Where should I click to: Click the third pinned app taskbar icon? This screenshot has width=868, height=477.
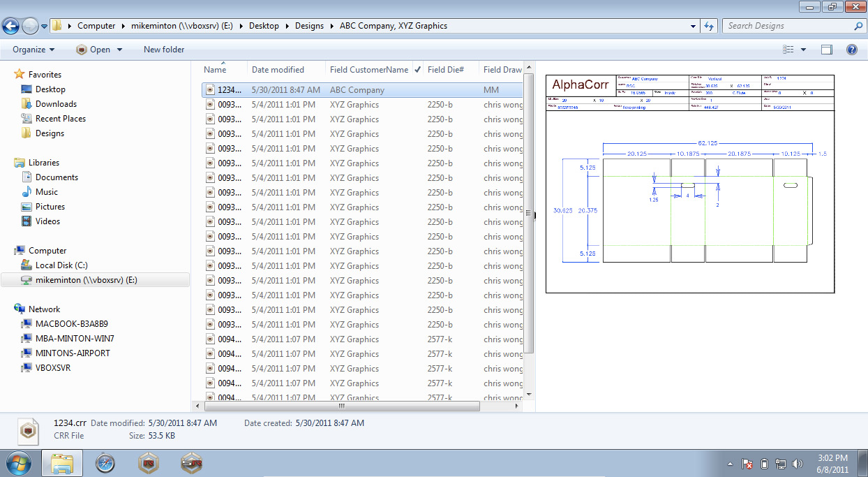click(149, 463)
